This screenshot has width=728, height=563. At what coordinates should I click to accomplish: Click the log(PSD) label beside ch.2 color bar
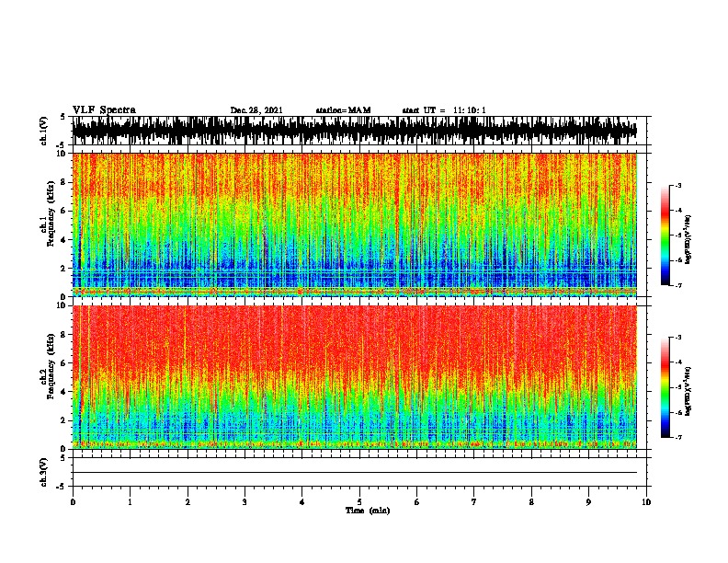click(x=688, y=391)
